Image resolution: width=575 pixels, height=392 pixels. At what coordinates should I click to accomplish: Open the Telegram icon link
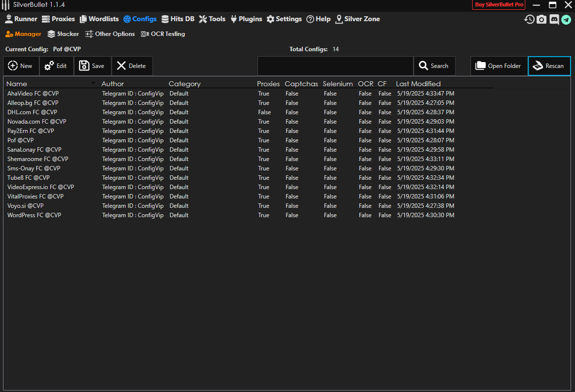[x=566, y=19]
